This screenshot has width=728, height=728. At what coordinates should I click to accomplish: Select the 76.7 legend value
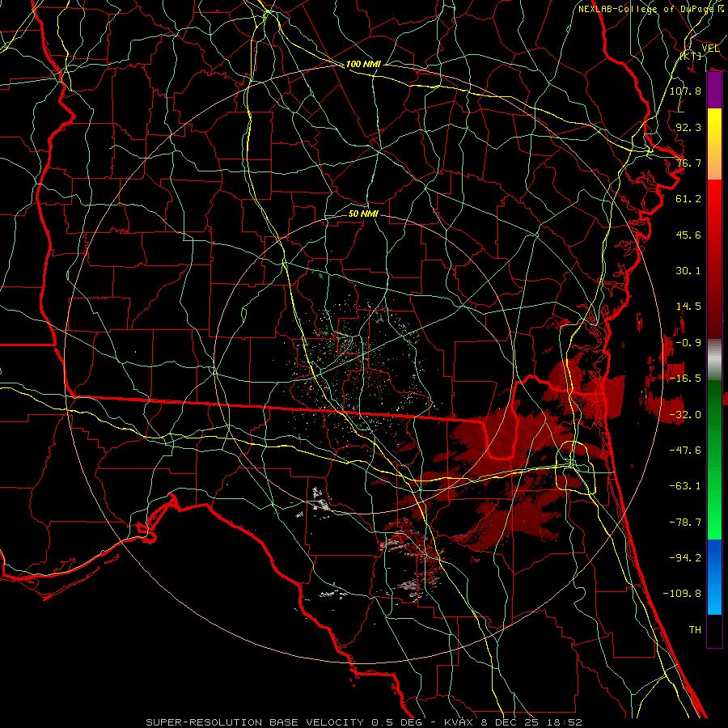(688, 163)
